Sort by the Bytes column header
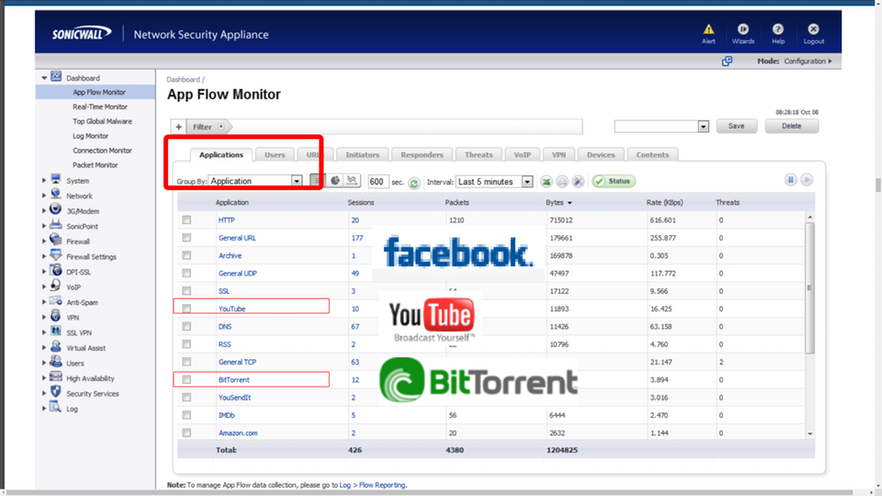882x496 pixels. click(x=558, y=202)
